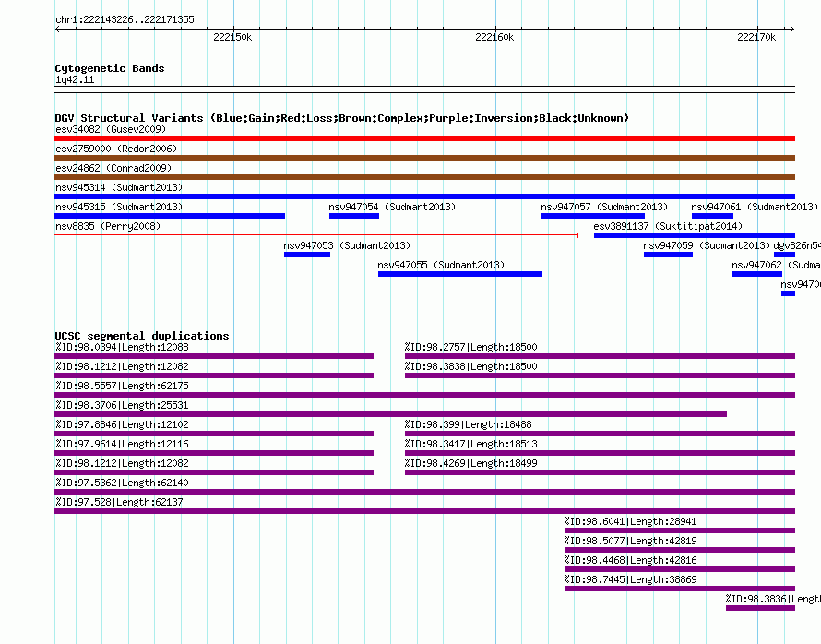Screen dimensions: 821x644
Task: Click the blue gain bar under nsv947055
Action: (460, 274)
